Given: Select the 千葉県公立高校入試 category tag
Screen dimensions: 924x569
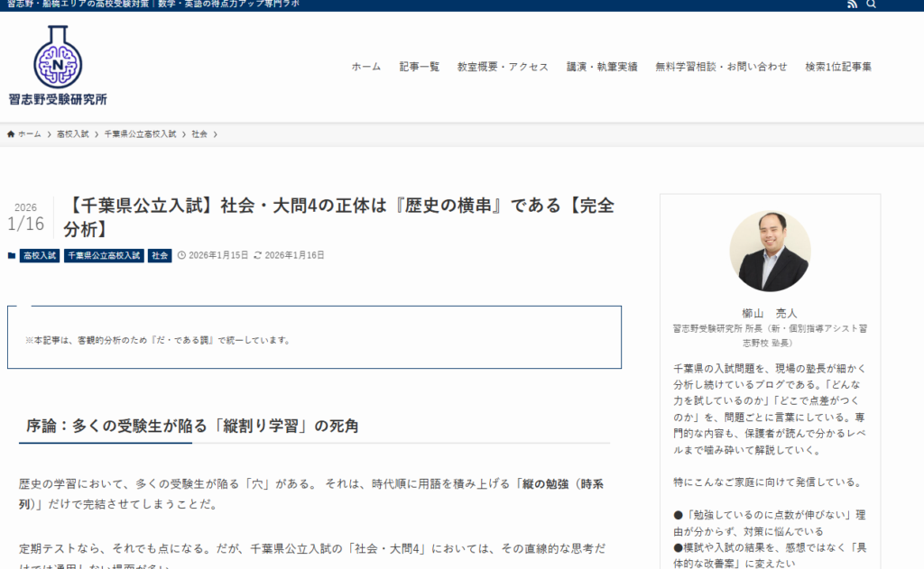Looking at the screenshot, I should (x=104, y=256).
